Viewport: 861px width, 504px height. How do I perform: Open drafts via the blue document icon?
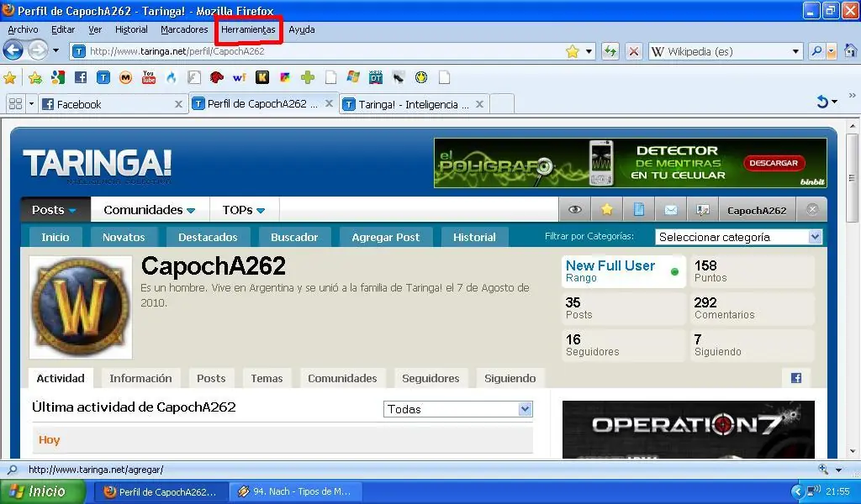(639, 209)
